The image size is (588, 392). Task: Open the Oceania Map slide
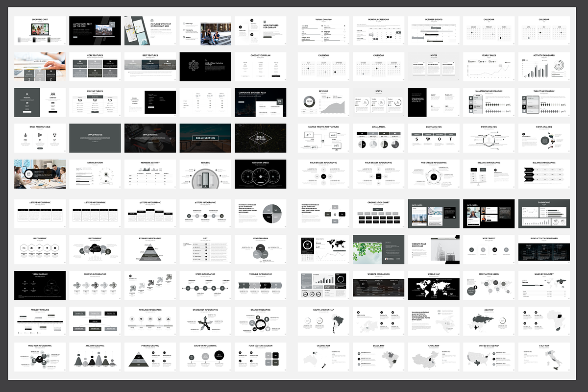pyautogui.click(x=323, y=357)
